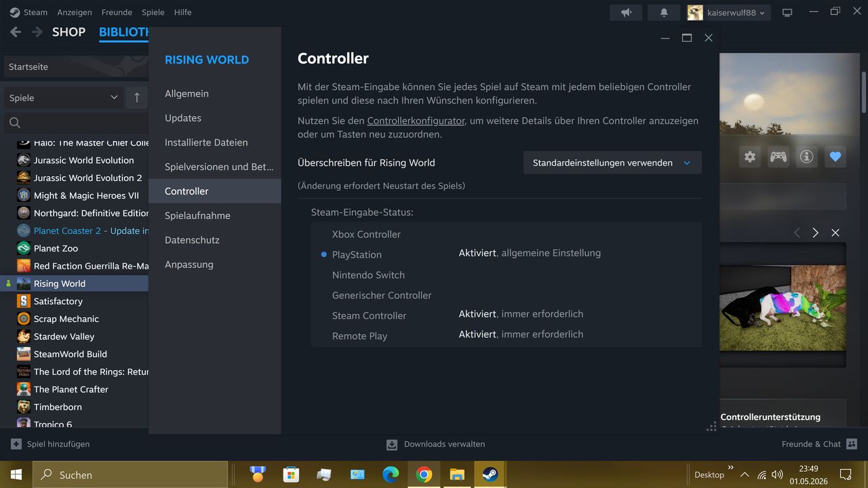Click the sort arrow button beside Spiele
Viewport: 868px width, 488px height.
tap(136, 98)
